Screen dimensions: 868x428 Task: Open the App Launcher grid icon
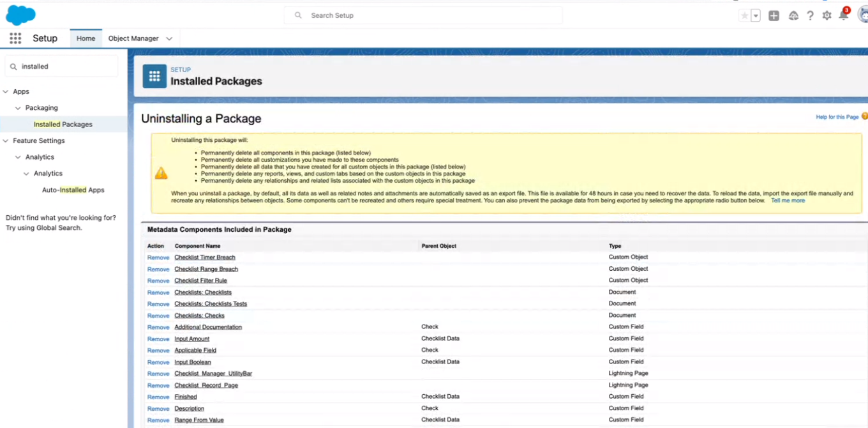[15, 38]
